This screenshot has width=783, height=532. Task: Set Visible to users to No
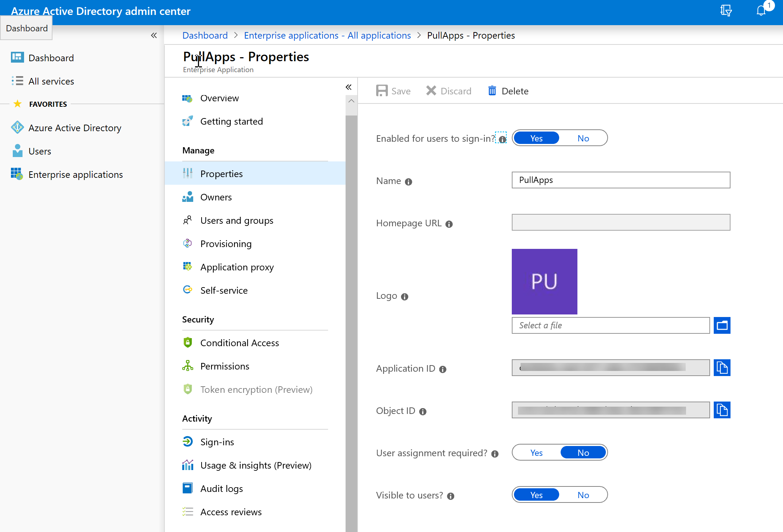(583, 495)
